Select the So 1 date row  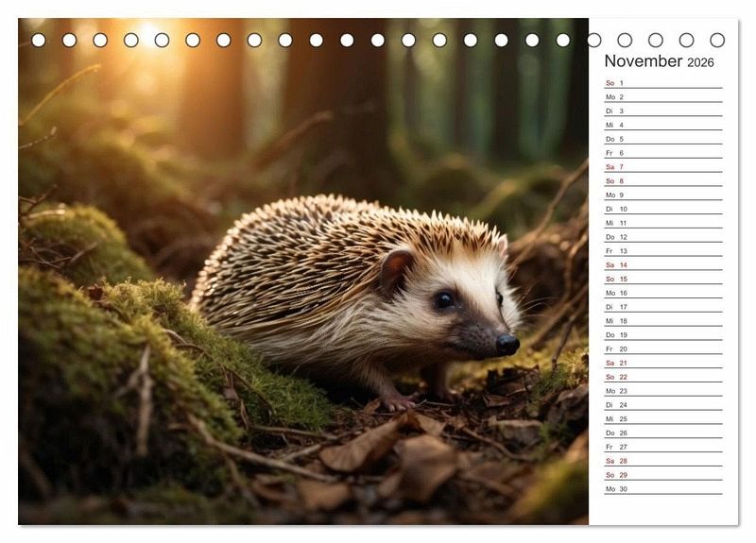point(662,83)
